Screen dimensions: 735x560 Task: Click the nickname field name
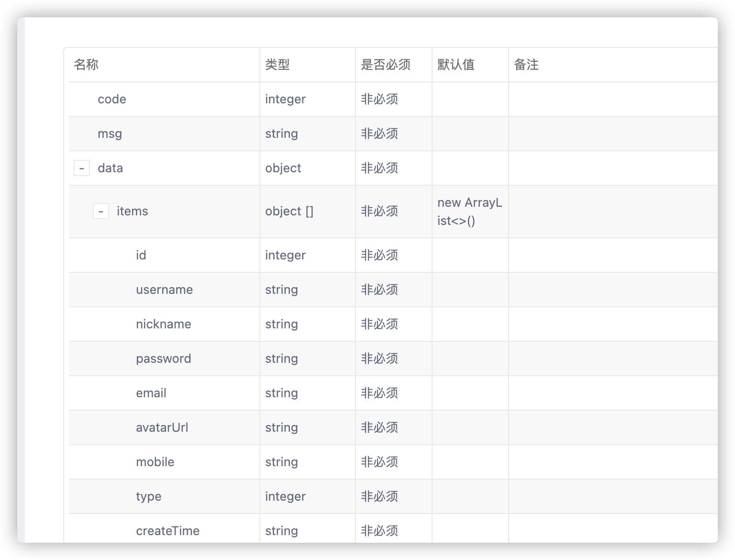point(163,324)
